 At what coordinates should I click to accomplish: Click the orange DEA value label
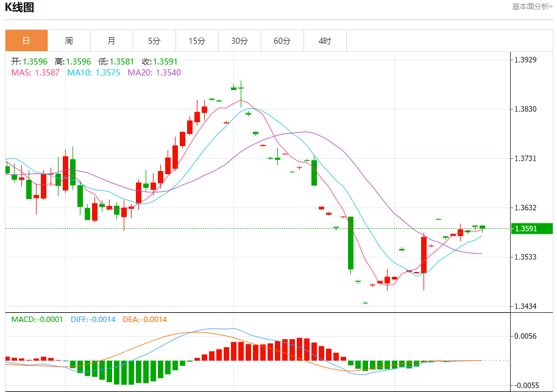(x=144, y=320)
